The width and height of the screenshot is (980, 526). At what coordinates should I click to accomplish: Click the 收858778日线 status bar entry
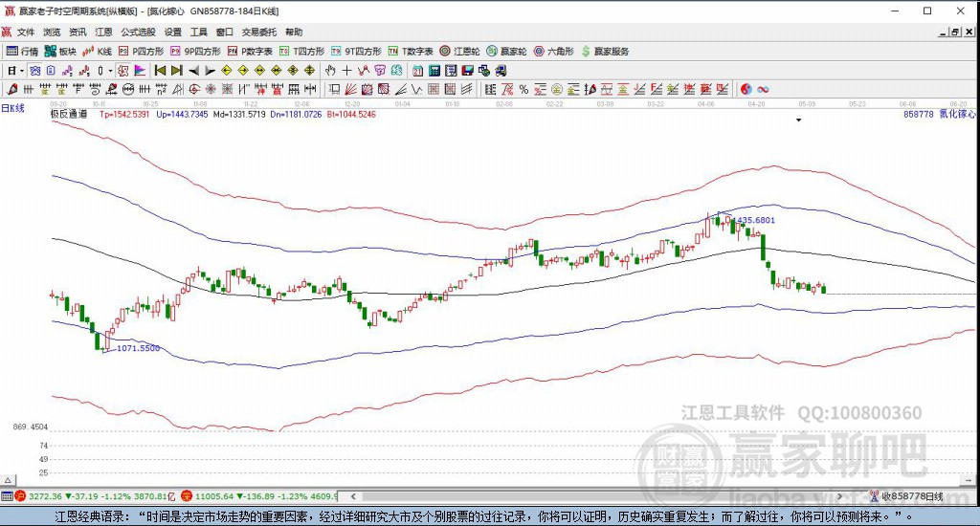click(x=912, y=496)
